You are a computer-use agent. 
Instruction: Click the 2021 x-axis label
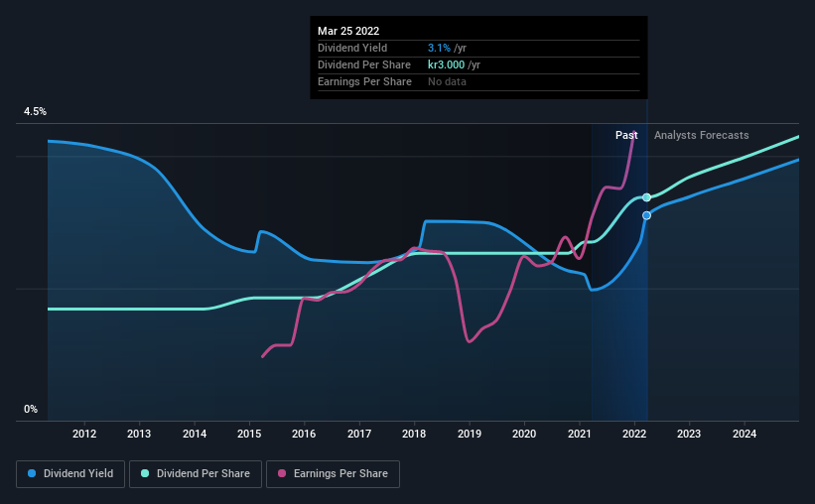[x=579, y=434]
